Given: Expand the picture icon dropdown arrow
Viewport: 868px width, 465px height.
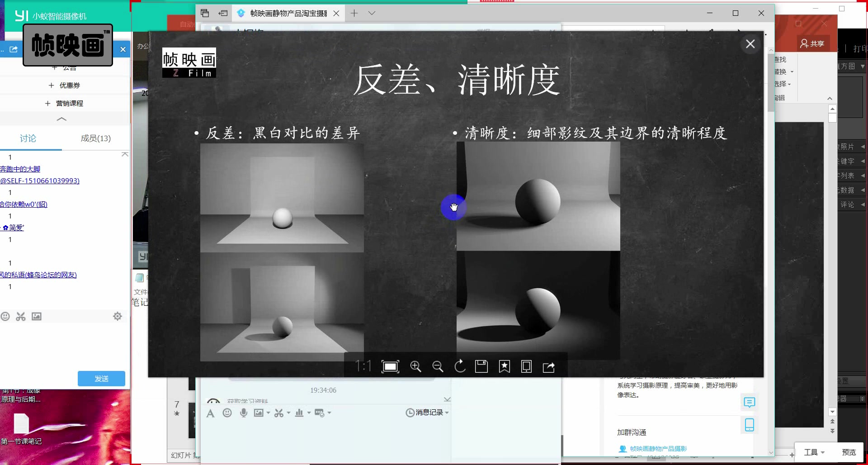Looking at the screenshot, I should click(268, 413).
